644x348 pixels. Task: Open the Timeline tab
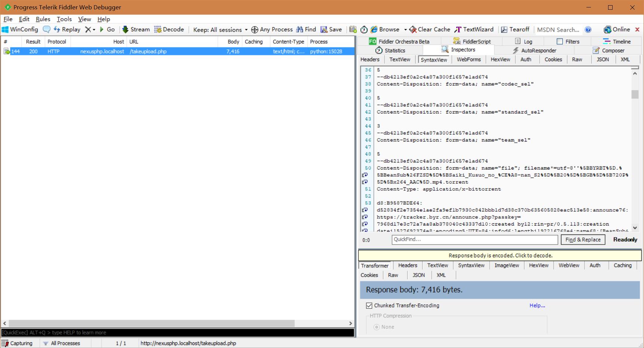coord(616,41)
